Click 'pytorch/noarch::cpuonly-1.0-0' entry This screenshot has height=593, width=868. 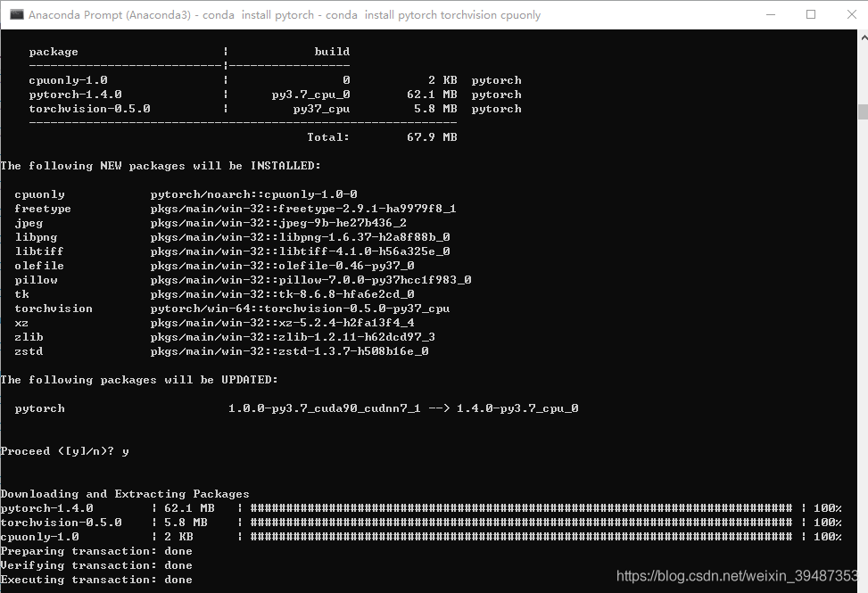click(x=253, y=194)
